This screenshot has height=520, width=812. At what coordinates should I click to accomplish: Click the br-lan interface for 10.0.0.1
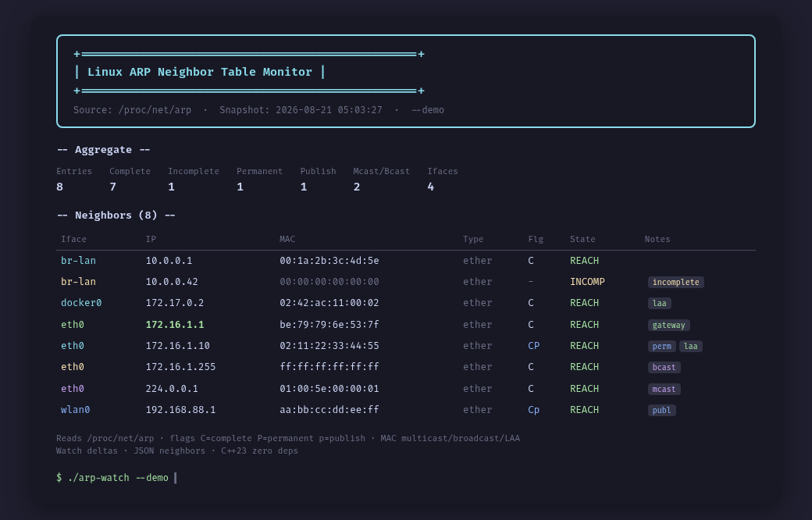[x=78, y=261]
